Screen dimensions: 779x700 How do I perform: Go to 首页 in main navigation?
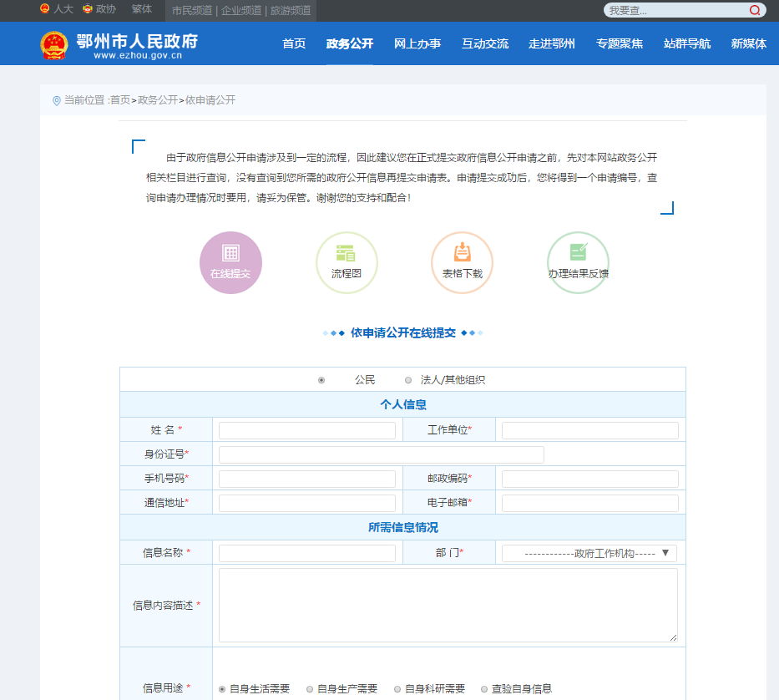294,43
